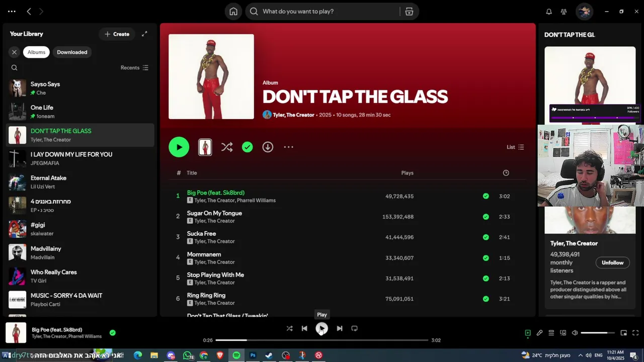The height and width of the screenshot is (362, 644).
Task: Toggle repeat in the player controls
Action: point(354,328)
